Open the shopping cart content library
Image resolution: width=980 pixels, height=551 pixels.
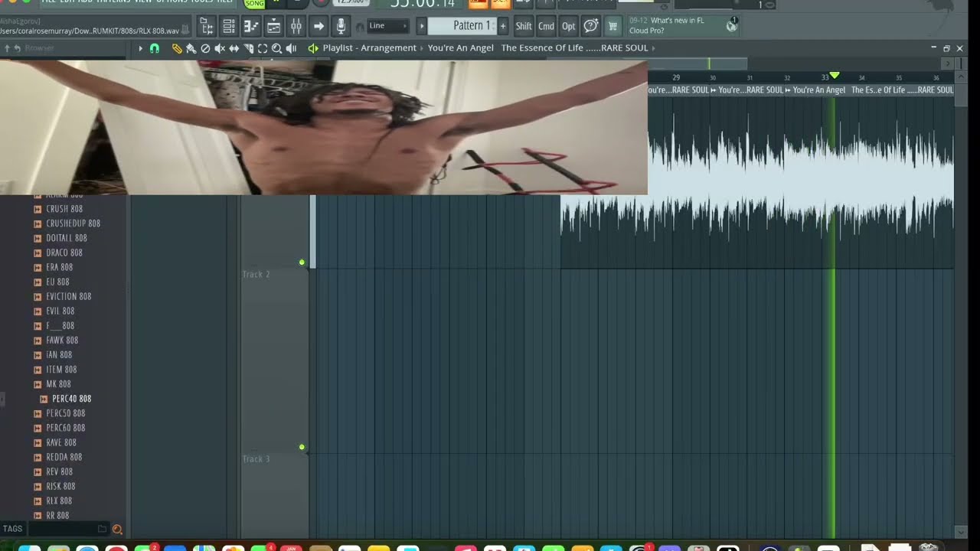[612, 26]
